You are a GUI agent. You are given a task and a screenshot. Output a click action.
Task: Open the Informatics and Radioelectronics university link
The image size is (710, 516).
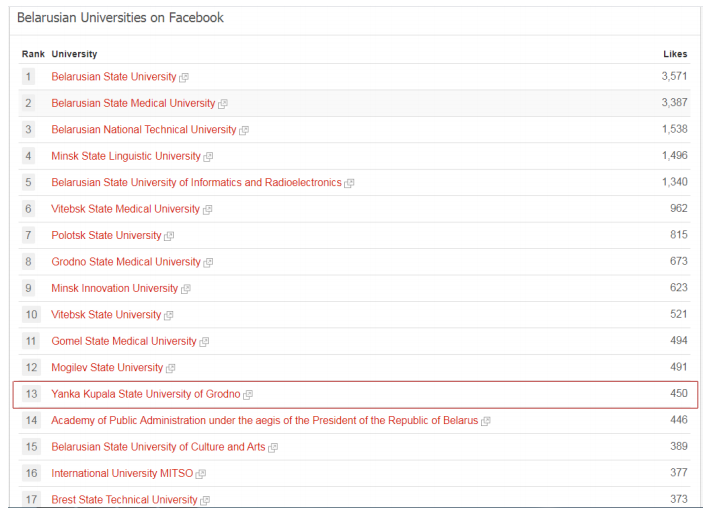tap(196, 182)
